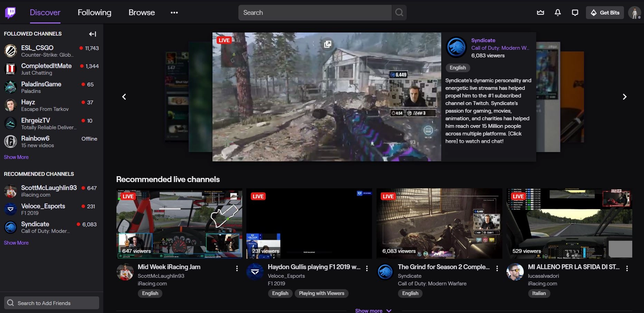Image resolution: width=644 pixels, height=313 pixels.
Task: Click ScottMcLaughlin93 avatar under stream card
Action: (125, 272)
